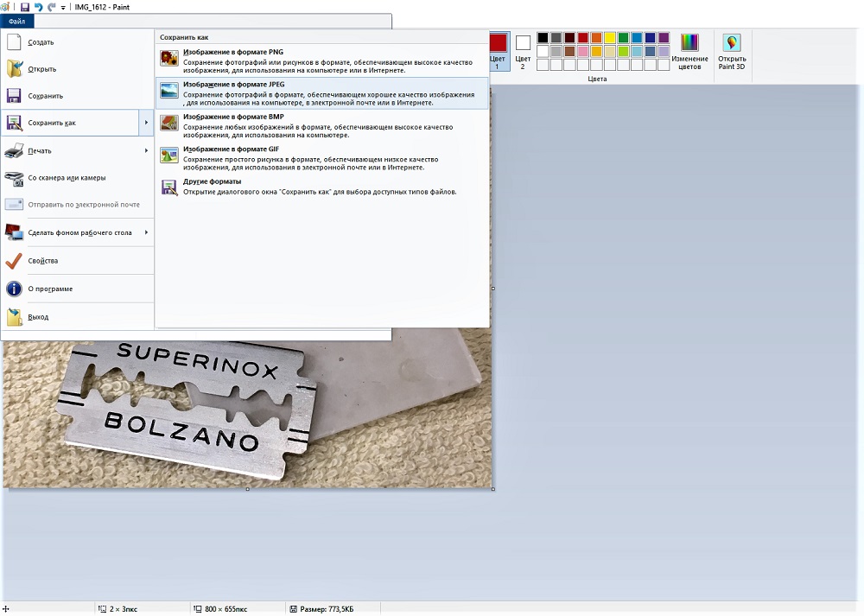
Task: Open the Изменение цветов color editor
Action: pos(689,52)
